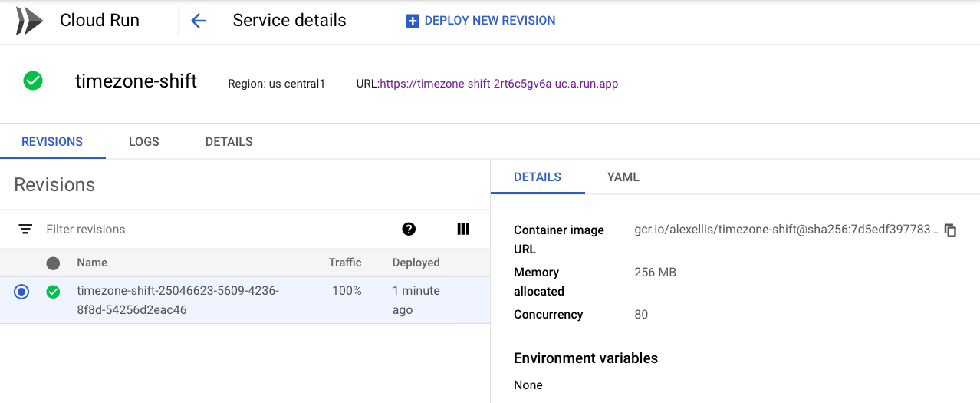Click the gcr.io container image URL text
This screenshot has height=403, width=980.
pos(786,230)
